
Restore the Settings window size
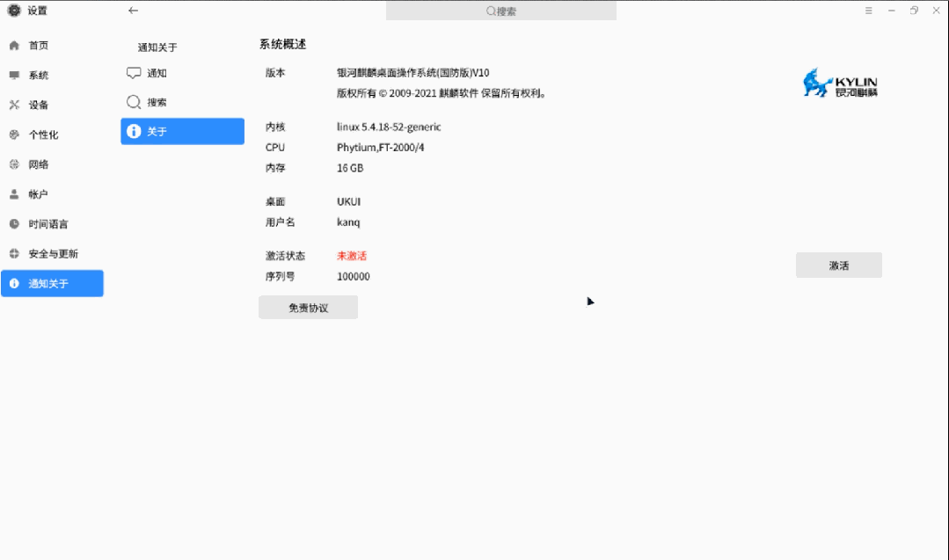914,11
